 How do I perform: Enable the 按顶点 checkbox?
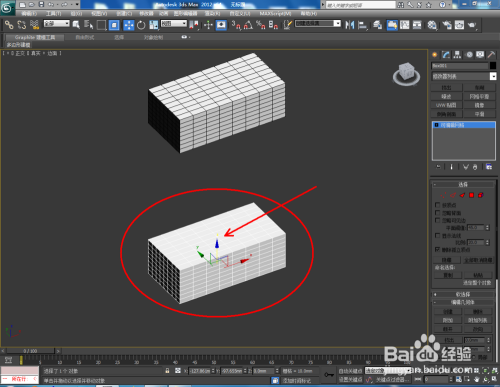click(x=438, y=205)
